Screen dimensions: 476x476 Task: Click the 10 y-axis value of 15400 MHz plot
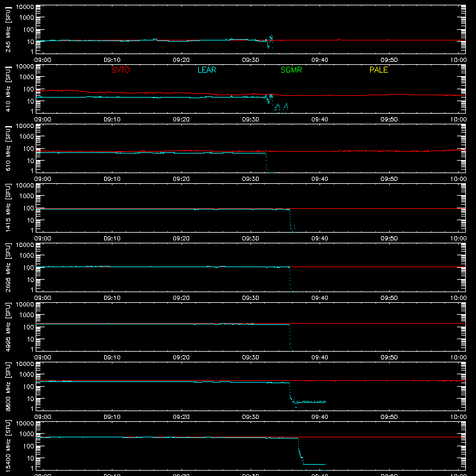point(30,458)
